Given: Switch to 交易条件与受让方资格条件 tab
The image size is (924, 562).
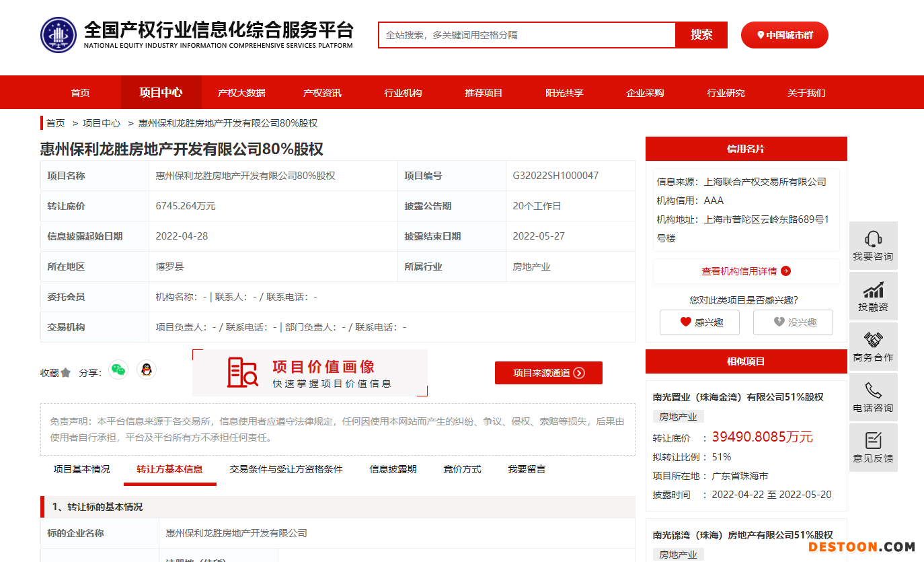Looking at the screenshot, I should pyautogui.click(x=286, y=469).
